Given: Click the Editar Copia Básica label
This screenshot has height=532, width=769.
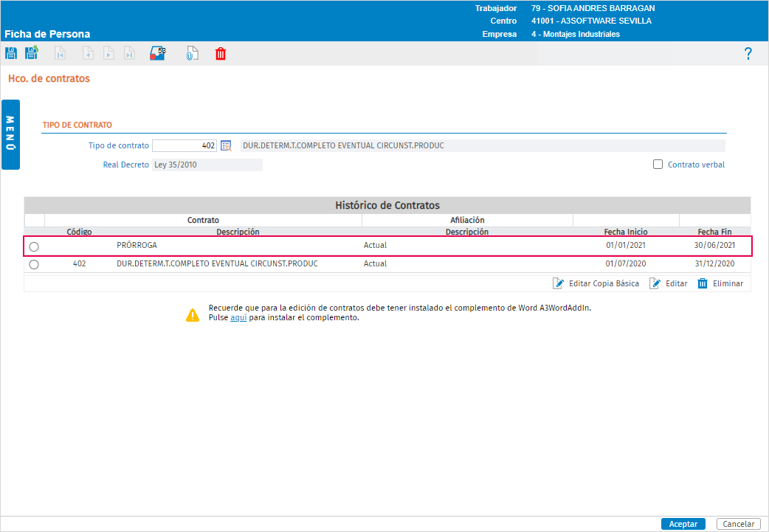Looking at the screenshot, I should click(604, 283).
